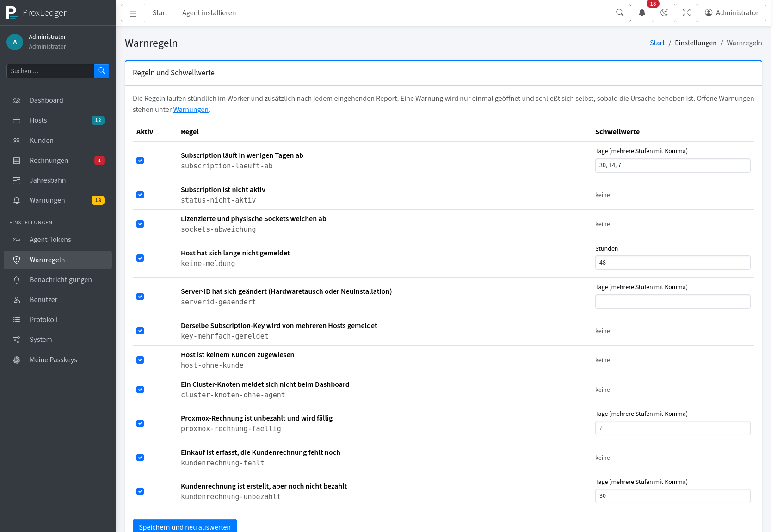Focus the empty serverid-geaendert Tage field
This screenshot has width=777, height=532.
[672, 302]
